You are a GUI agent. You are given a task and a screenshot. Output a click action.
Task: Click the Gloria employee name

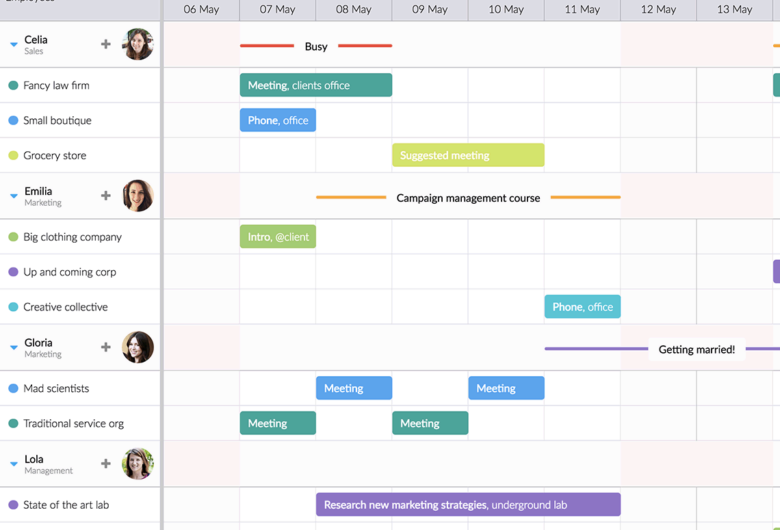[x=38, y=342]
